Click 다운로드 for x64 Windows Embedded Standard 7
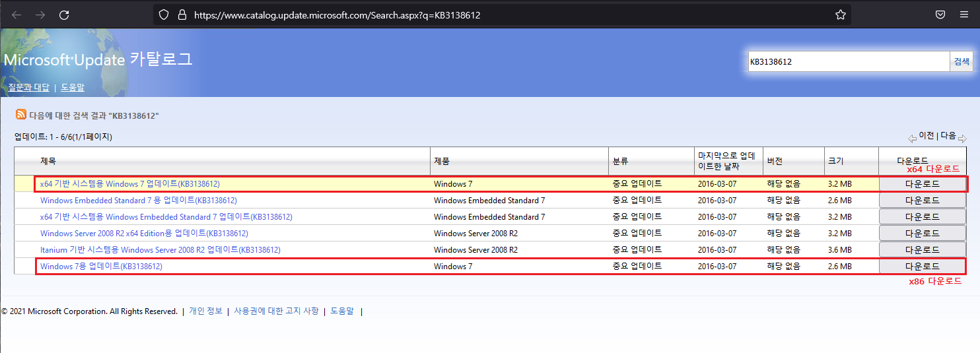 pos(922,216)
